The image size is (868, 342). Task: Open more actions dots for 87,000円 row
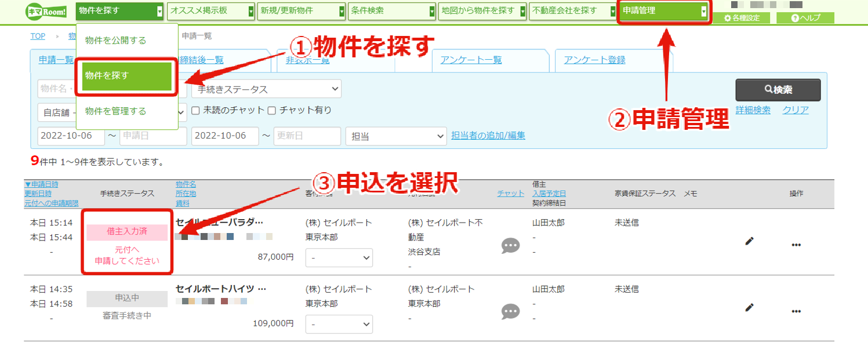[x=796, y=245]
